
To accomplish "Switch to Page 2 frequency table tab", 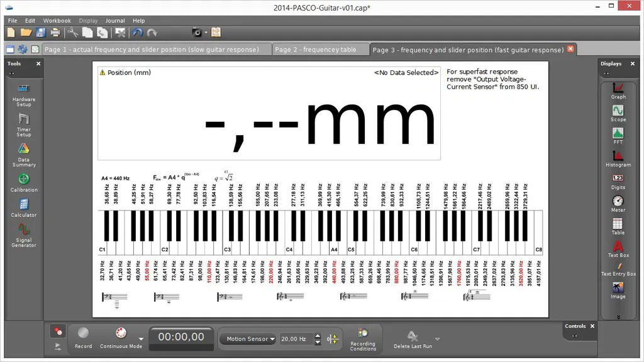I will click(x=320, y=49).
